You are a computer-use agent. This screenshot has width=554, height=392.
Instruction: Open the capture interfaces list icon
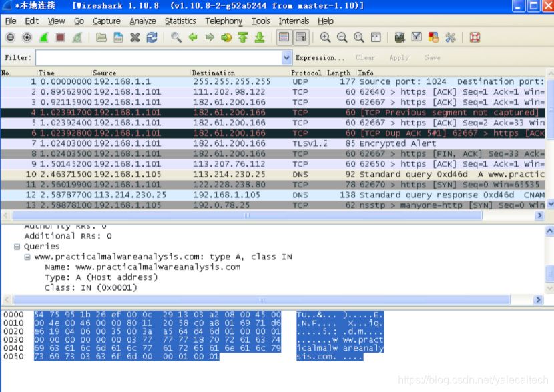(x=10, y=37)
